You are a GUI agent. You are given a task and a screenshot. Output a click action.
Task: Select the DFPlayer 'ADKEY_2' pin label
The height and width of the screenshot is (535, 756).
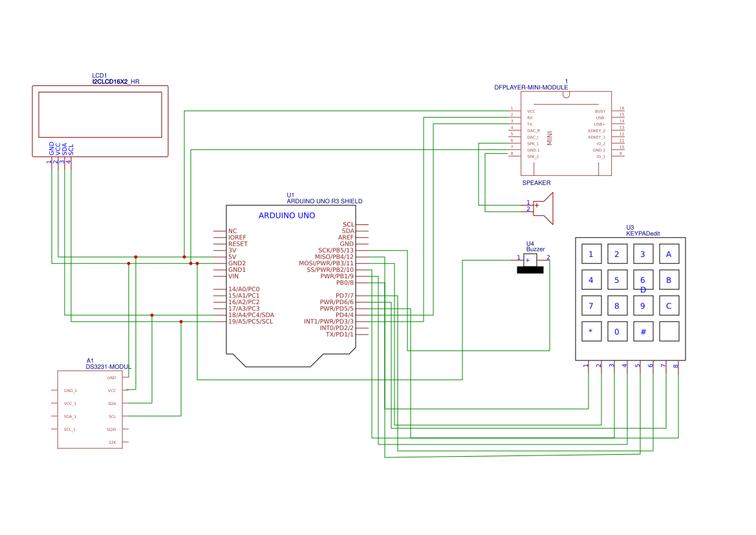tap(596, 131)
